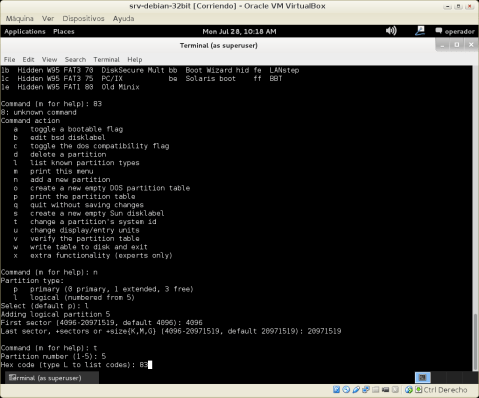Click the grayed X status icon
This screenshot has width=479, height=398.
tap(396, 389)
